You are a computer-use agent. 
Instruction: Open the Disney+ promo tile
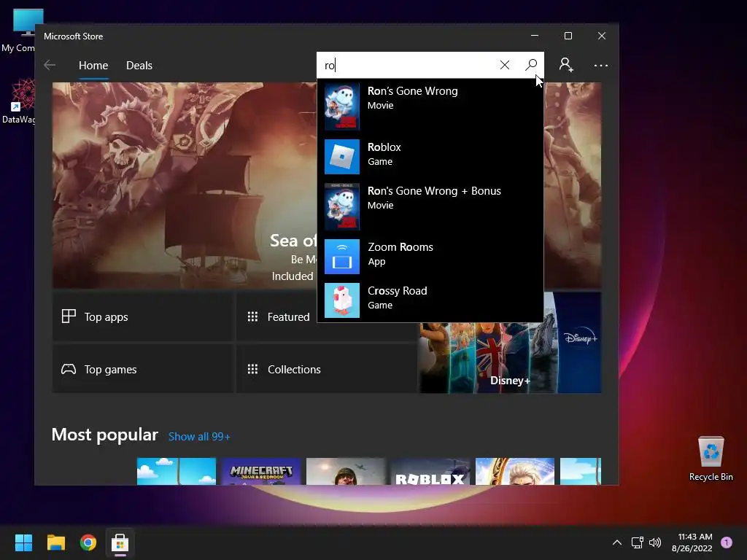click(510, 358)
